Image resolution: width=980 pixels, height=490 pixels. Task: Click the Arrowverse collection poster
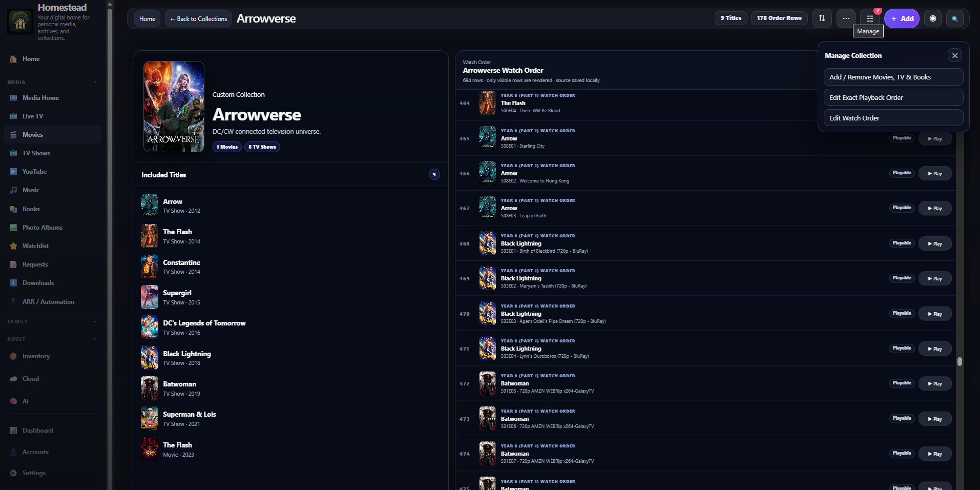click(x=174, y=107)
